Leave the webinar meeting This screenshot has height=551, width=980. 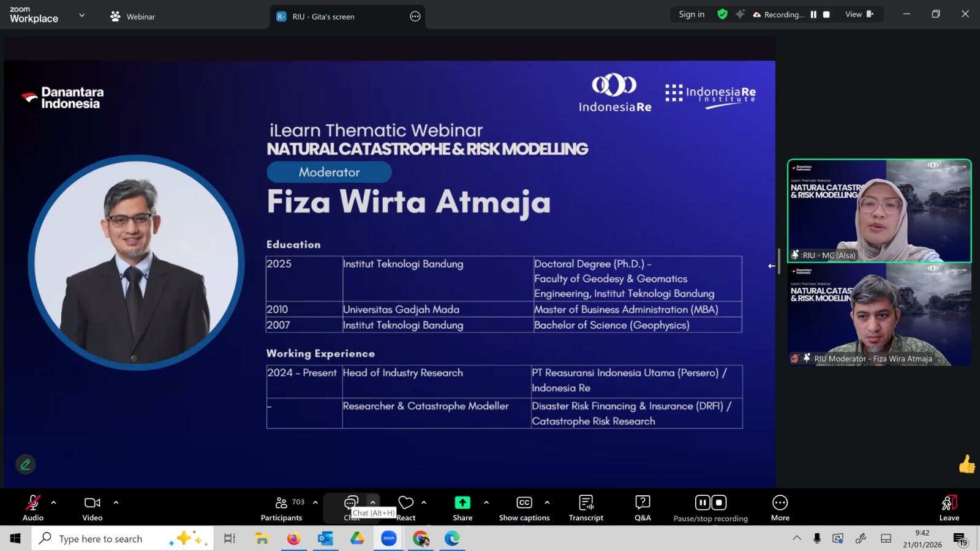949,508
